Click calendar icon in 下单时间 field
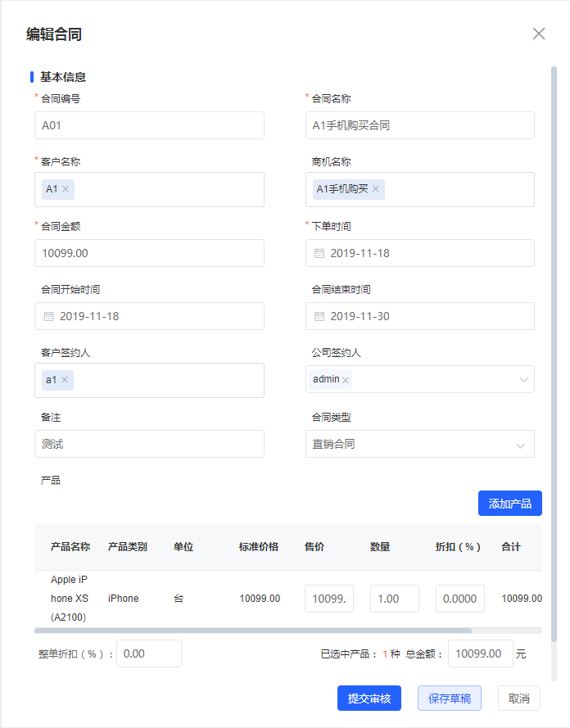The image size is (570, 728). (319, 253)
